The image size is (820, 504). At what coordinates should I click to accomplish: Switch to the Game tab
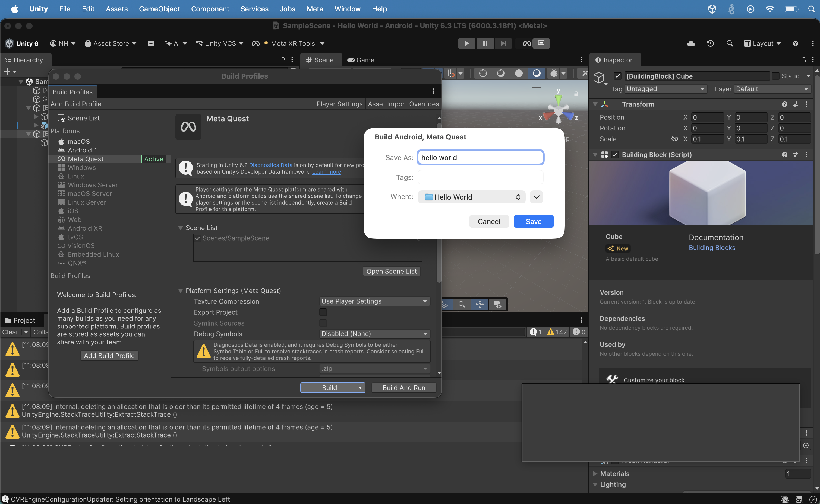coord(361,60)
